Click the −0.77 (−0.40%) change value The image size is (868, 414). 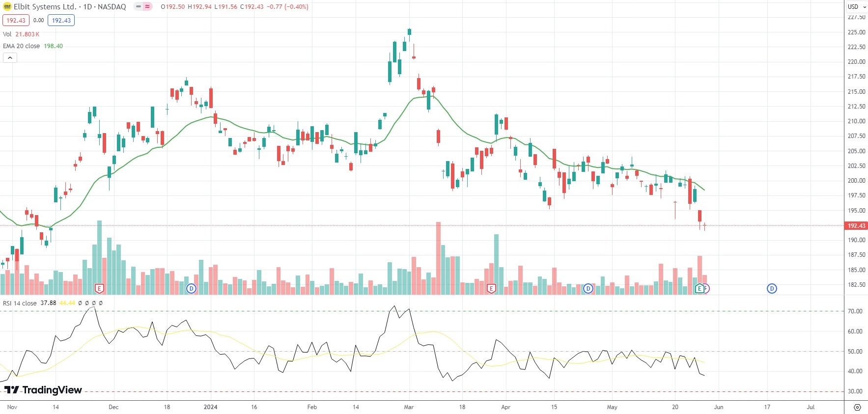(288, 7)
